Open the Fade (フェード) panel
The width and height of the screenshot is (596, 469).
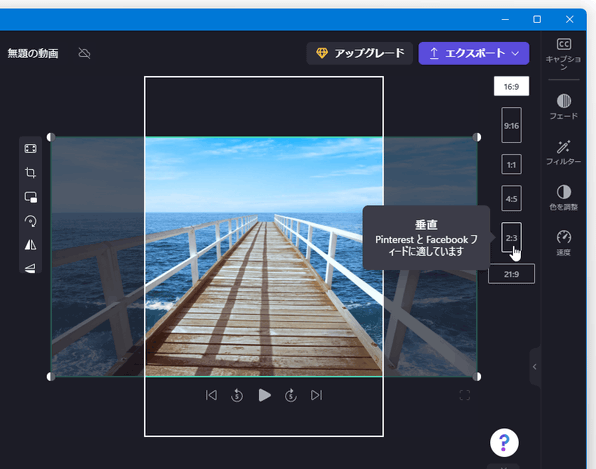click(564, 106)
